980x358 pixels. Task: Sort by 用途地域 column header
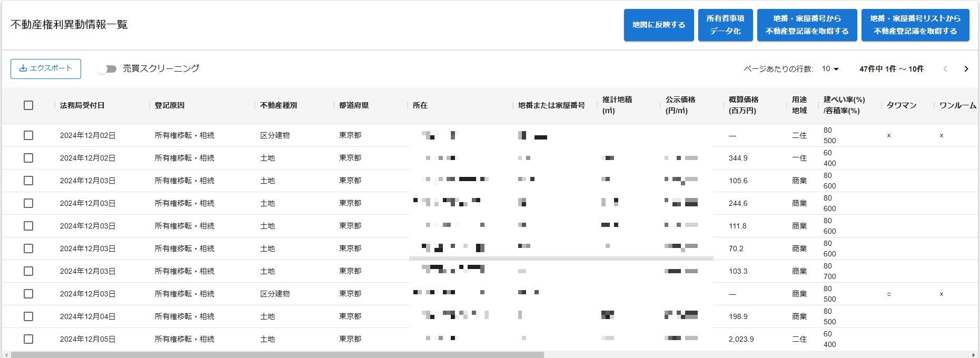(799, 105)
